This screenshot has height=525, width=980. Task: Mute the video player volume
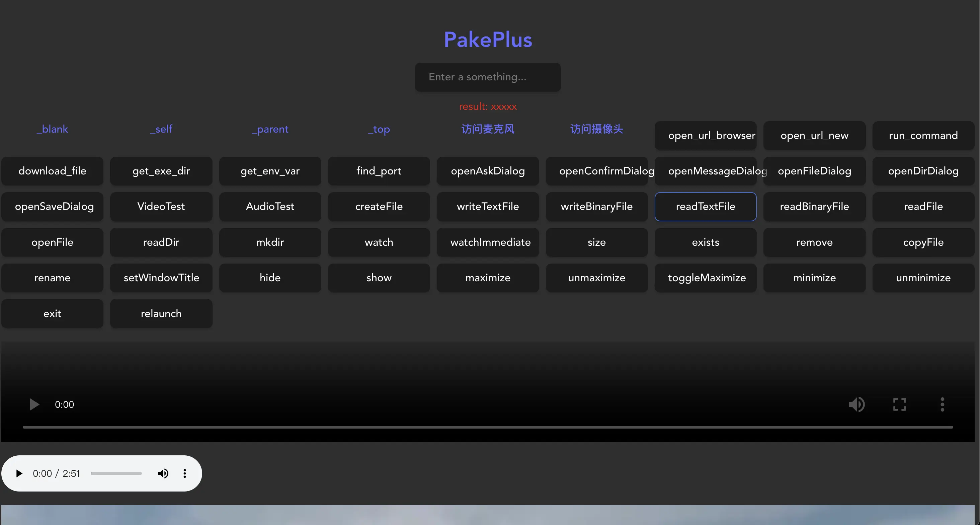[x=857, y=404]
